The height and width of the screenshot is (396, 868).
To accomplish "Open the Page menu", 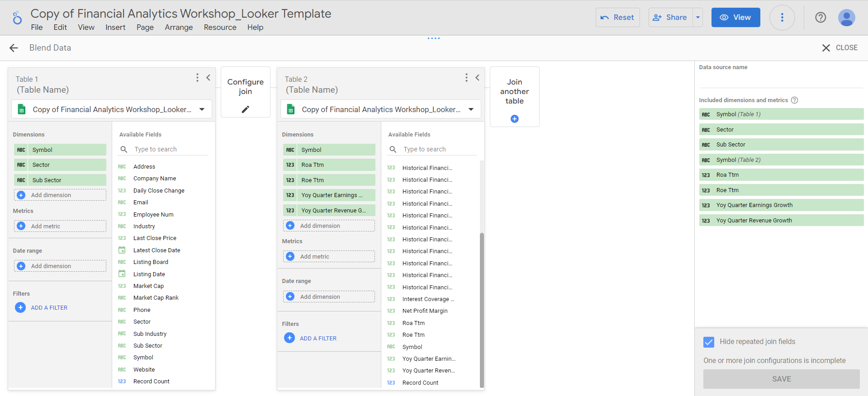I will [x=145, y=28].
